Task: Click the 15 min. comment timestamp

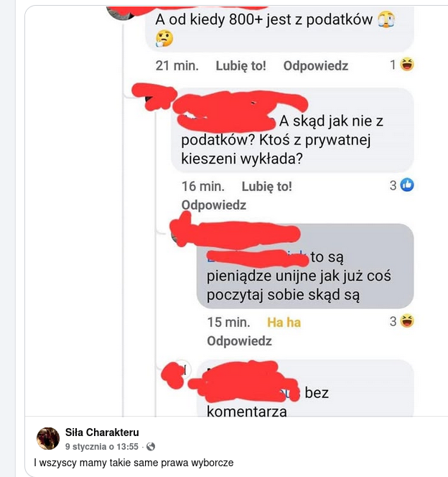Action: tap(228, 323)
